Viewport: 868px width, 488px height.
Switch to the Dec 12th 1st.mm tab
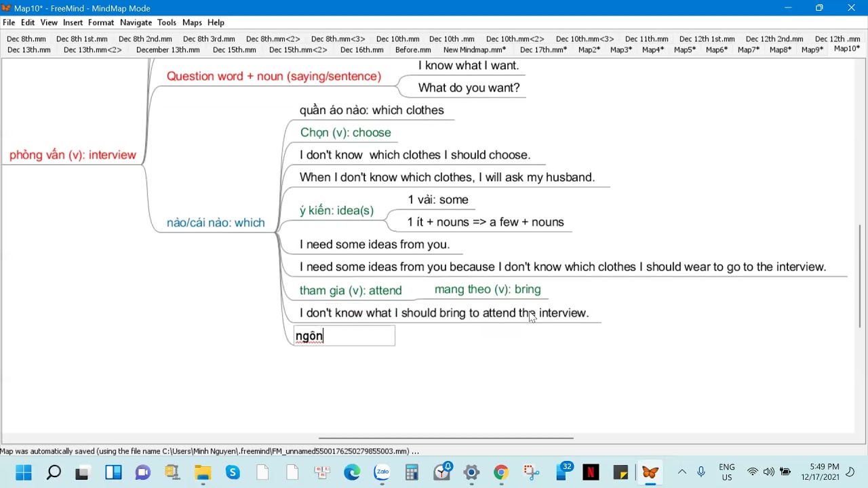point(707,39)
